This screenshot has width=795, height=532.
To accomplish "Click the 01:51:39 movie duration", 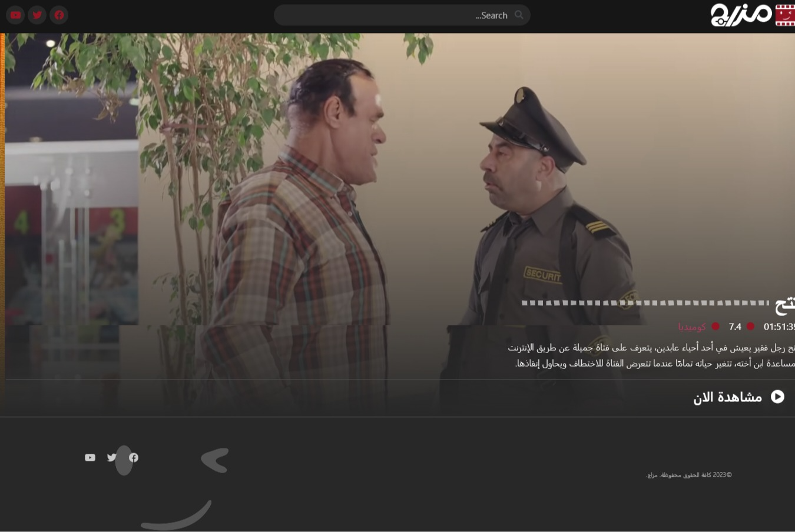I will (779, 327).
